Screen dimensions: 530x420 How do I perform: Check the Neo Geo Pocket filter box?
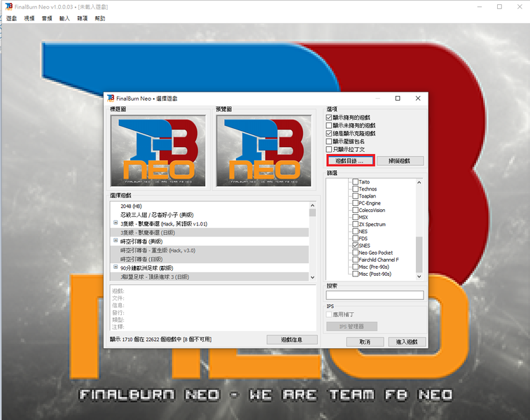point(355,253)
